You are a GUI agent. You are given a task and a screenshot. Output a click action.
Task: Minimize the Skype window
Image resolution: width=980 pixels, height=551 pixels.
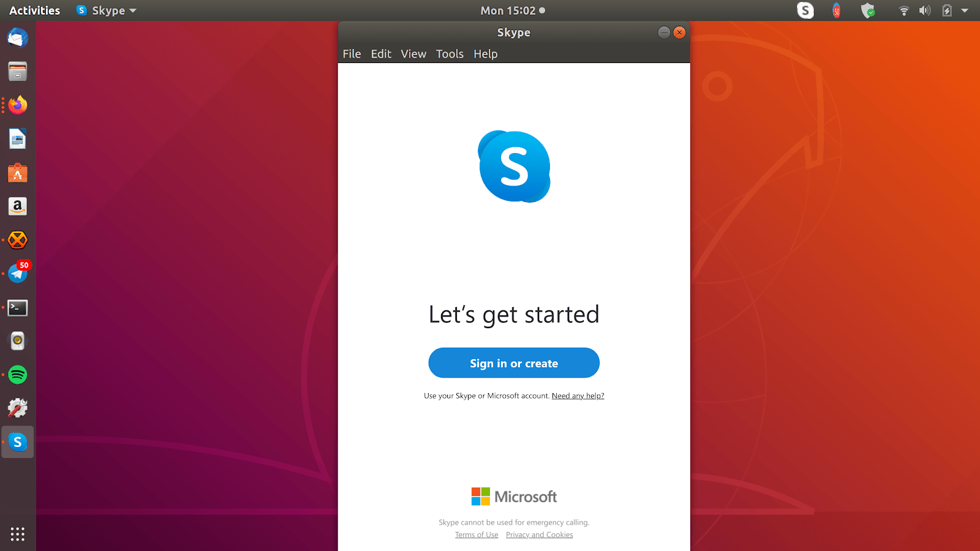tap(664, 32)
